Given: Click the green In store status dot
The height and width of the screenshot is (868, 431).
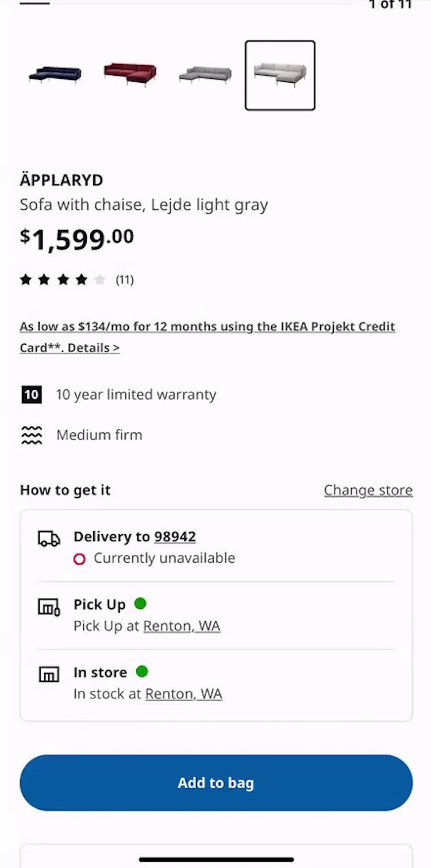Looking at the screenshot, I should (142, 671).
